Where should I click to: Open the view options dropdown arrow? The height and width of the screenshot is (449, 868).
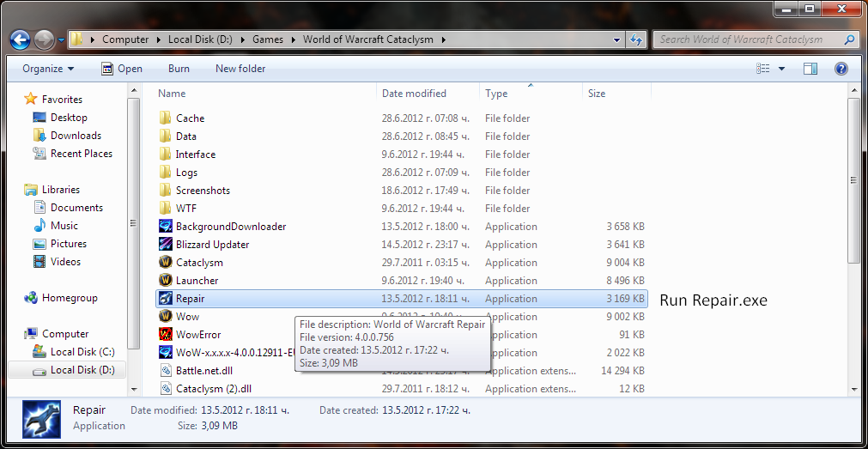tap(781, 69)
